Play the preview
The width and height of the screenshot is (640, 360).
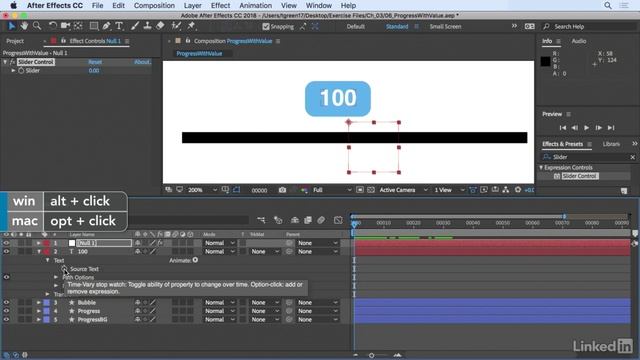pyautogui.click(x=587, y=128)
